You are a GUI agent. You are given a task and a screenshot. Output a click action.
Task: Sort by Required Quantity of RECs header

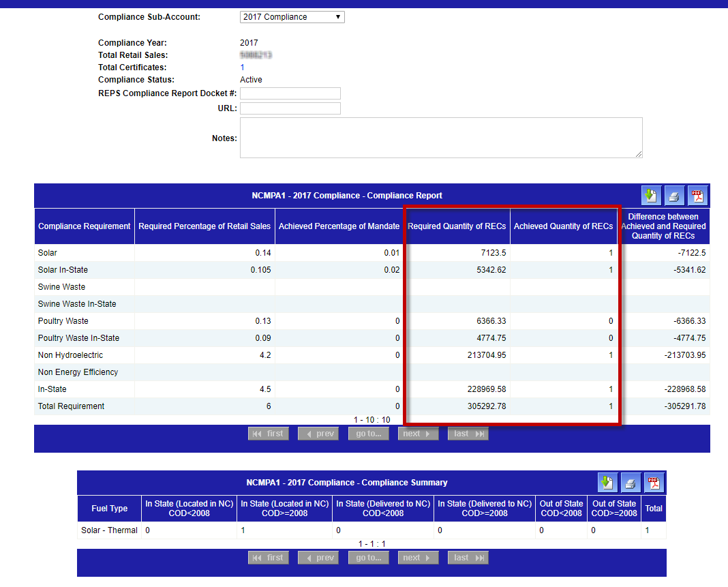click(x=457, y=226)
